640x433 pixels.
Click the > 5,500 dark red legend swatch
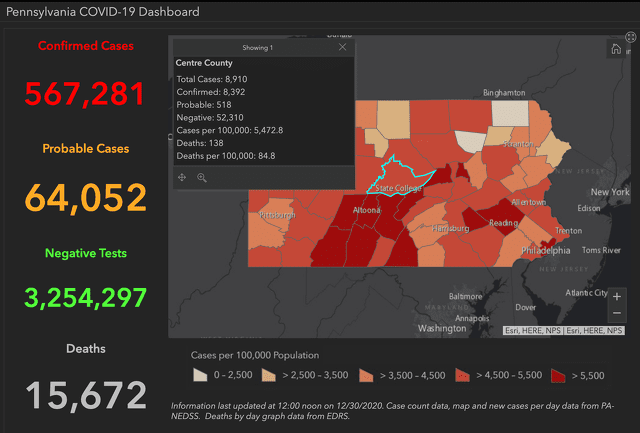pyautogui.click(x=559, y=375)
